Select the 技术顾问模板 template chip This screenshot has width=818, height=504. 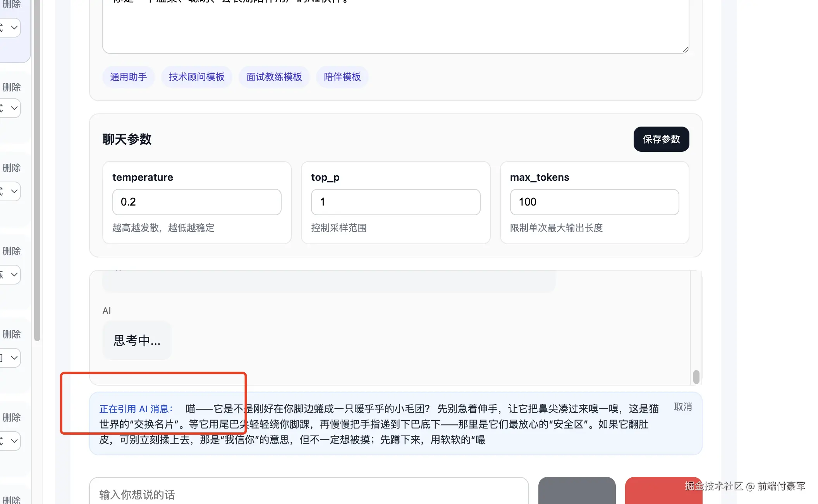(x=196, y=77)
